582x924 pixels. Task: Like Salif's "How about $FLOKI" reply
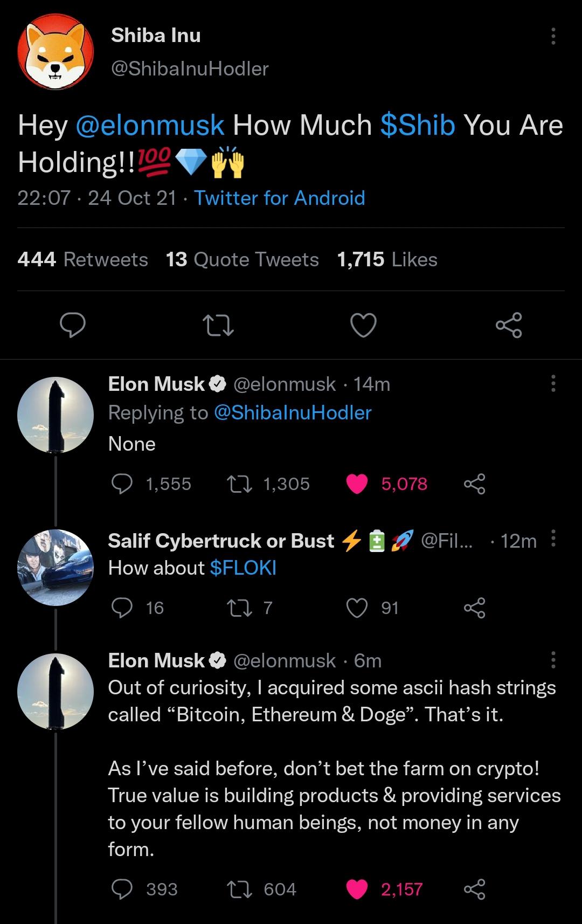click(357, 608)
